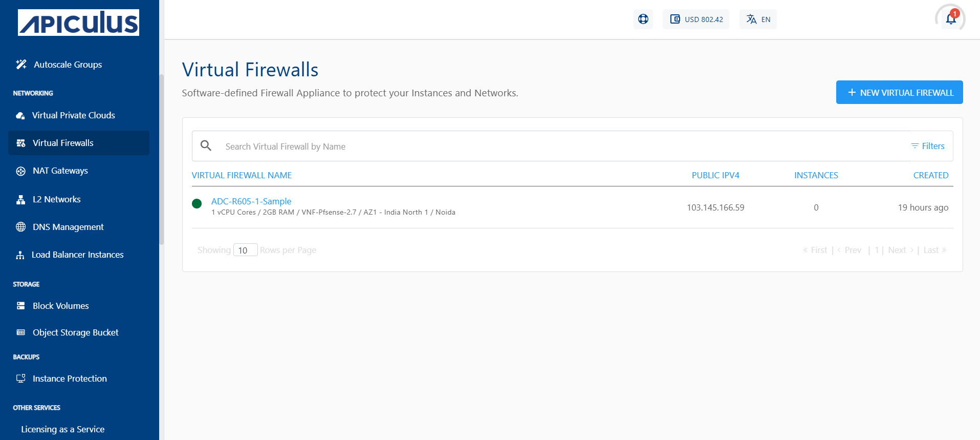Go to Load Balancer Instances
980x440 pixels.
click(x=78, y=255)
